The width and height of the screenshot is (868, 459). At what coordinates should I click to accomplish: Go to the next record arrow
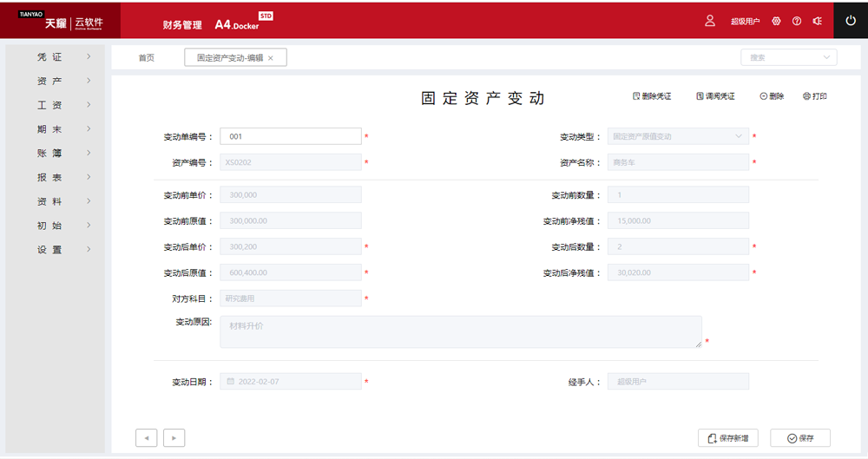pos(174,438)
